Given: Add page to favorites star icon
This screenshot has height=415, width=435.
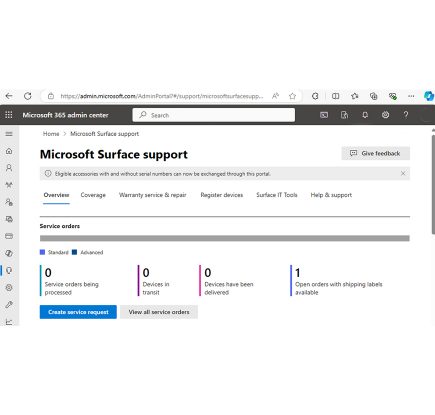Looking at the screenshot, I should (x=292, y=96).
